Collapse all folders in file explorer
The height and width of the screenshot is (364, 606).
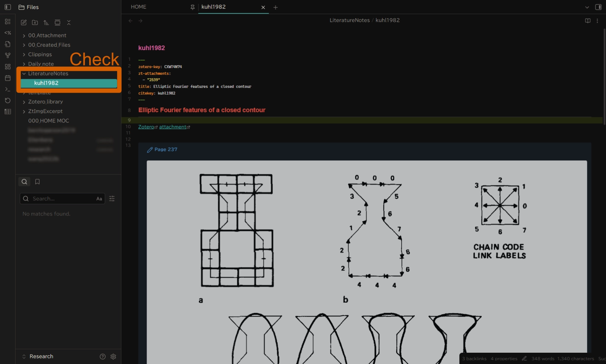click(69, 23)
